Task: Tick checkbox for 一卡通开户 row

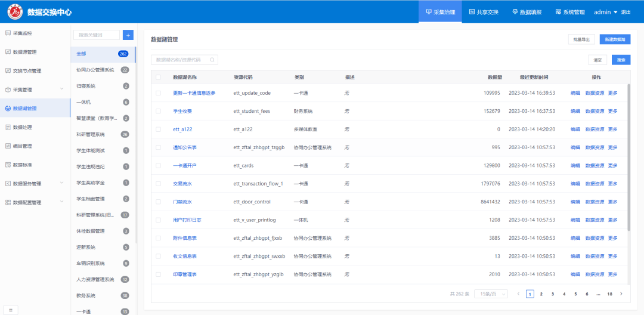Action: click(159, 165)
